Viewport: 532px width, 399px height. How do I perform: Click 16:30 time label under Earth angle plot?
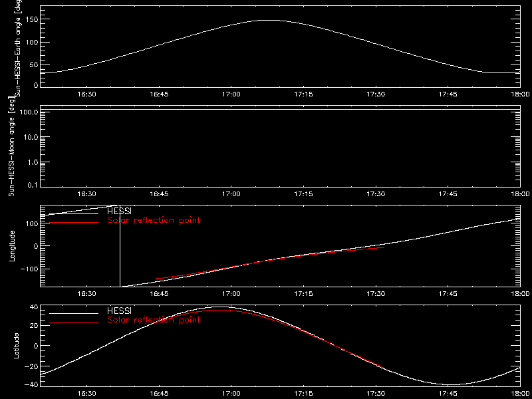point(87,94)
